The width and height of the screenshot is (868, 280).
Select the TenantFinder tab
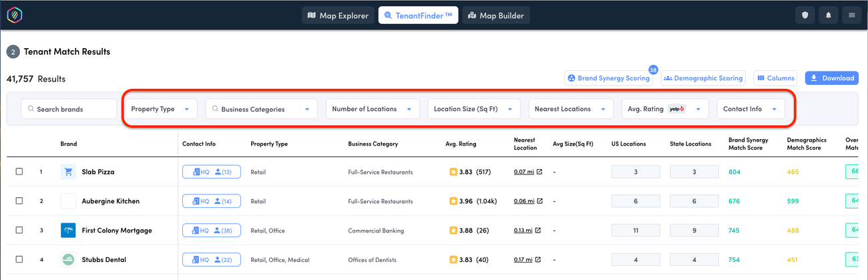click(x=418, y=15)
